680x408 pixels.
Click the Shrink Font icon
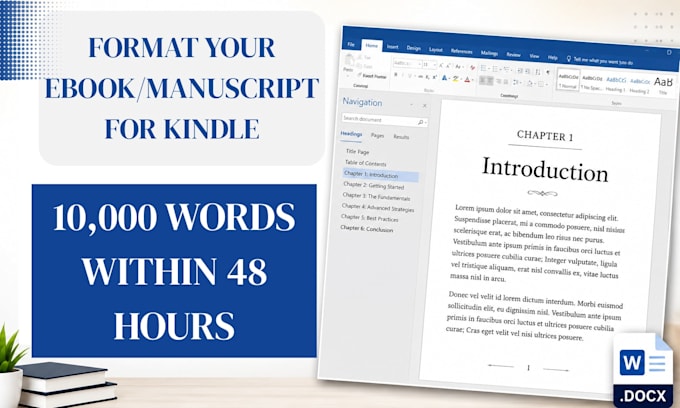[448, 66]
